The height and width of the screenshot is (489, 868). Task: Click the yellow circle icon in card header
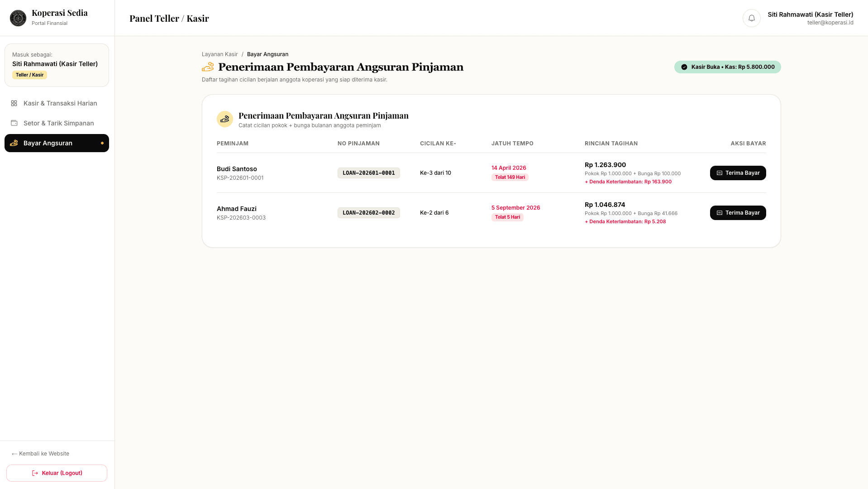point(225,119)
